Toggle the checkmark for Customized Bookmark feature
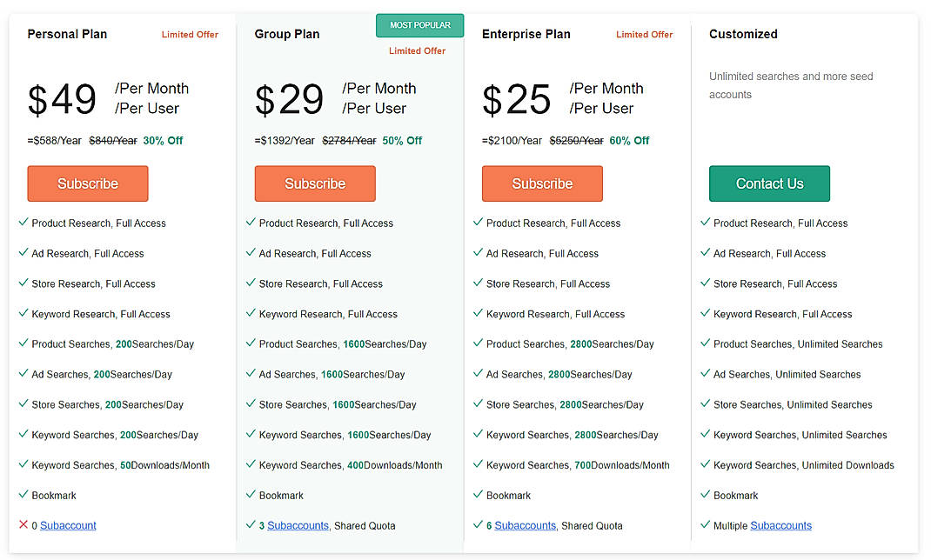Screen dimensions: 931x560 705,495
